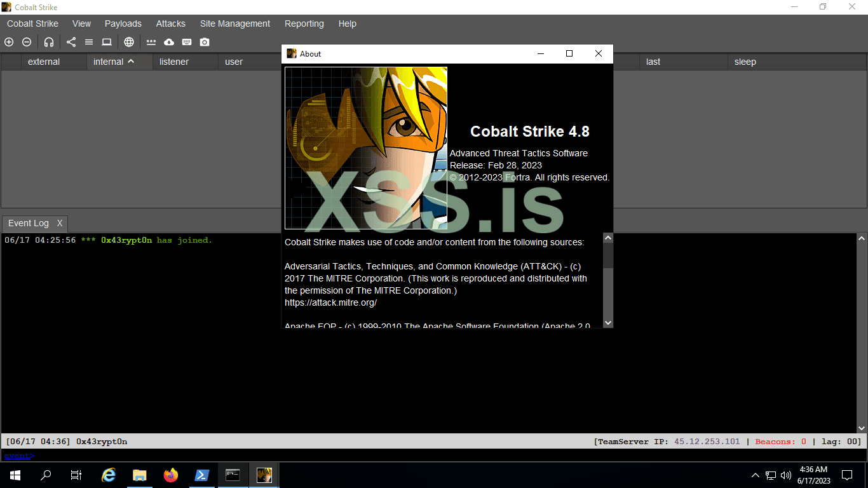The height and width of the screenshot is (488, 868).
Task: Open the Site Management menu
Action: click(235, 24)
